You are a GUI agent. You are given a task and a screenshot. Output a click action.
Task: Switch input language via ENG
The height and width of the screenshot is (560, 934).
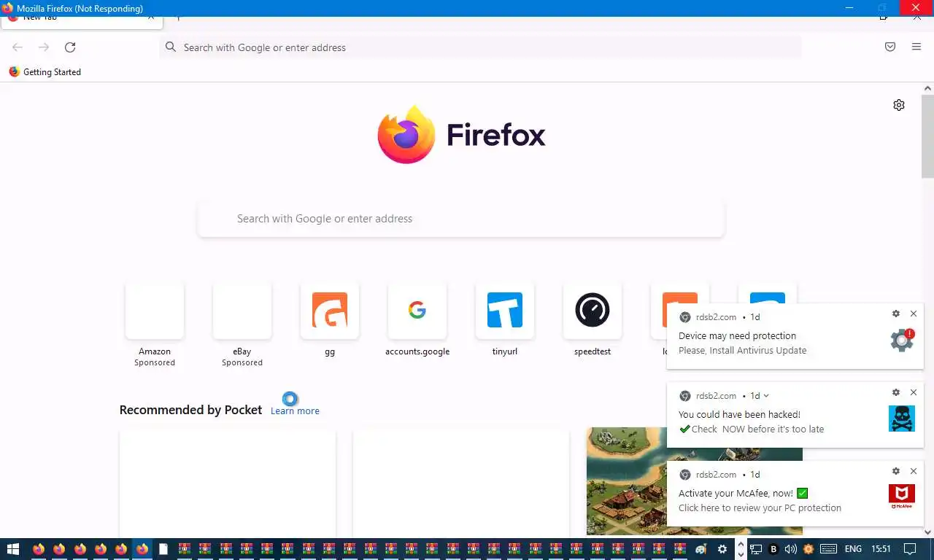[x=853, y=549]
